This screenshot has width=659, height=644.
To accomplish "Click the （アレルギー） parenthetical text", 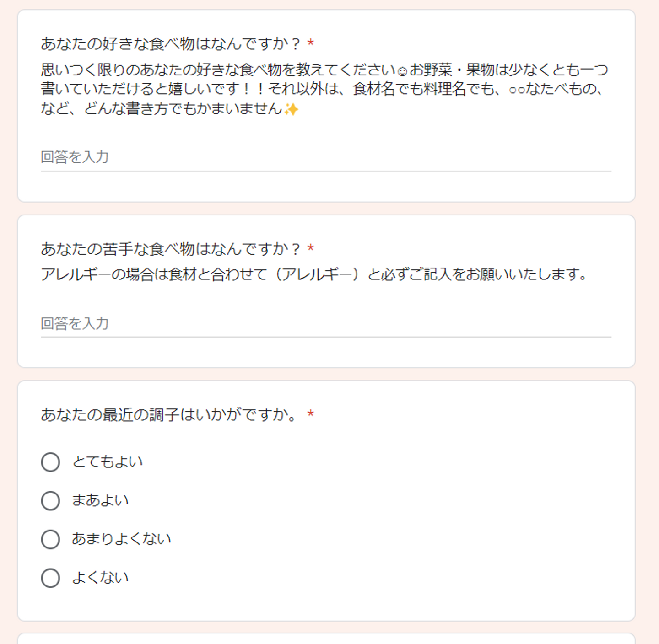I will click(x=316, y=274).
